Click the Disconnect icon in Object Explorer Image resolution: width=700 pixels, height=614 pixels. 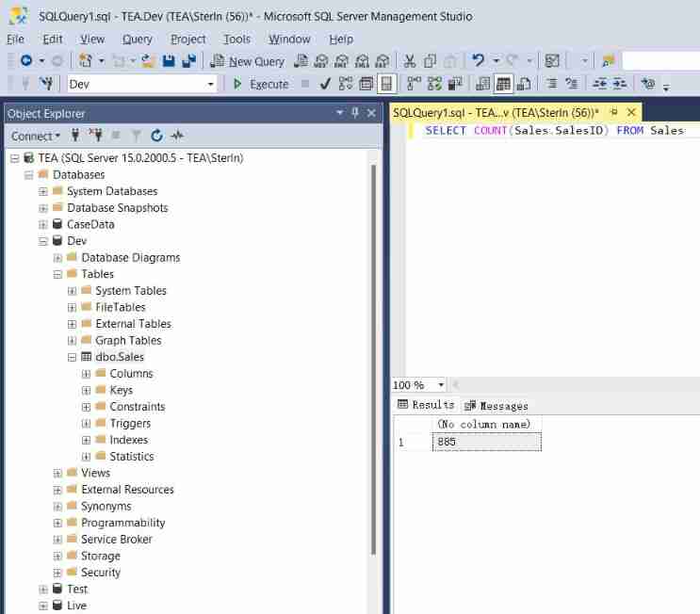pyautogui.click(x=94, y=136)
